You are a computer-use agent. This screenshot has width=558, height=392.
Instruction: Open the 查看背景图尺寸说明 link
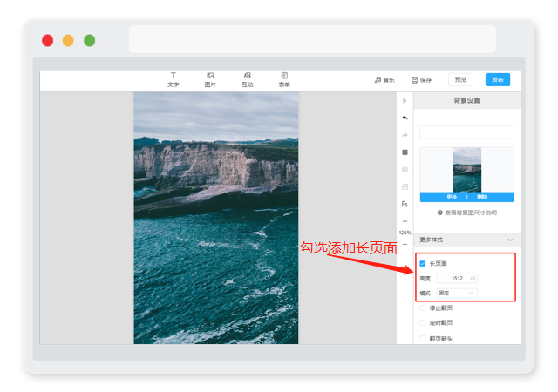click(471, 213)
